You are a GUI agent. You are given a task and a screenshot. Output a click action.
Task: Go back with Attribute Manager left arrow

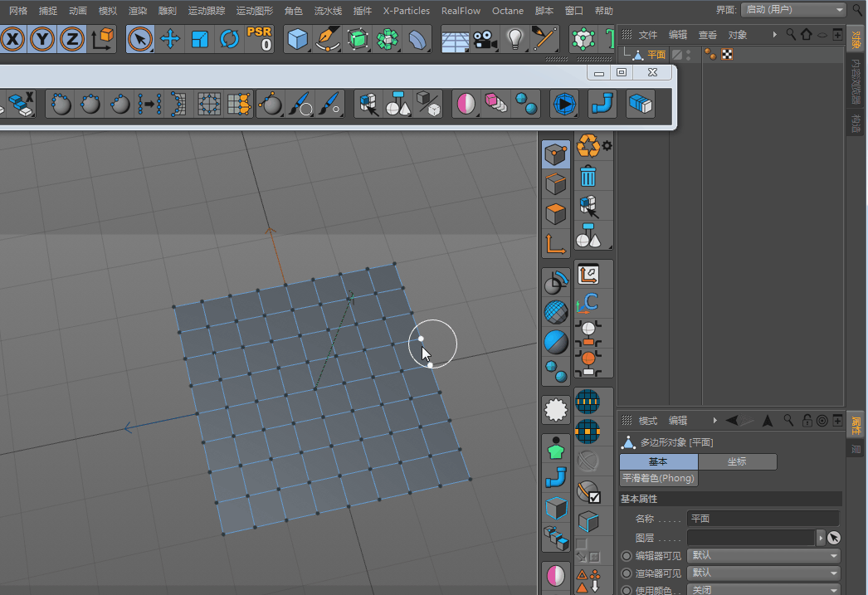pos(732,421)
